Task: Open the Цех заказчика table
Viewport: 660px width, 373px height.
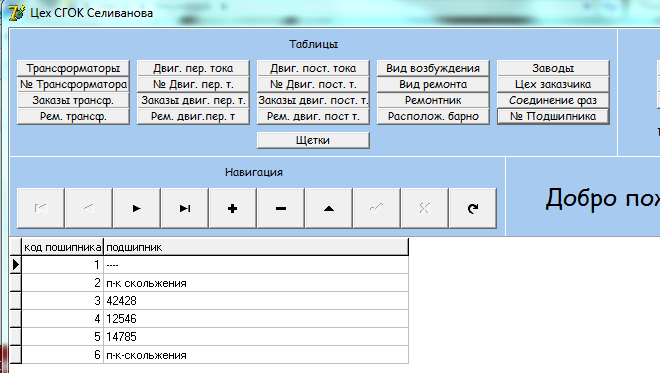Action: tap(553, 84)
